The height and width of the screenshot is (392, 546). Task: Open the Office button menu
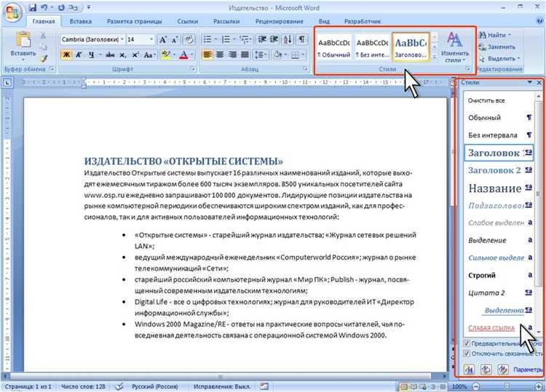[x=13, y=12]
